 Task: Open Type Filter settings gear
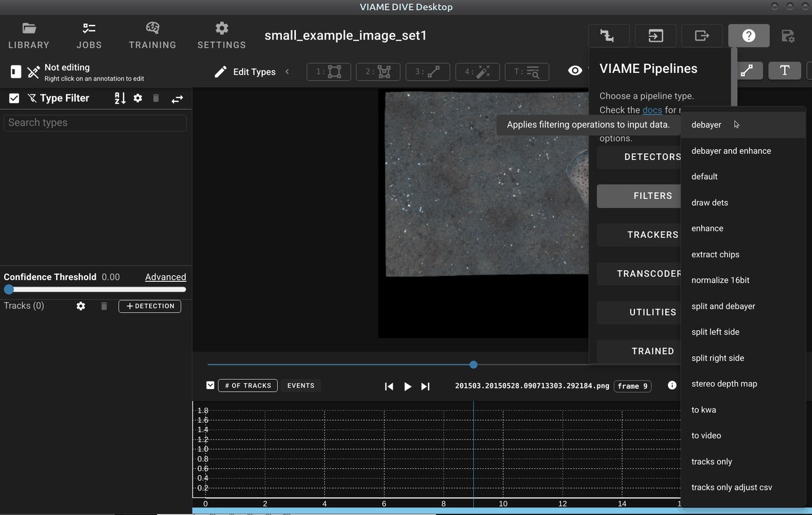pyautogui.click(x=137, y=98)
